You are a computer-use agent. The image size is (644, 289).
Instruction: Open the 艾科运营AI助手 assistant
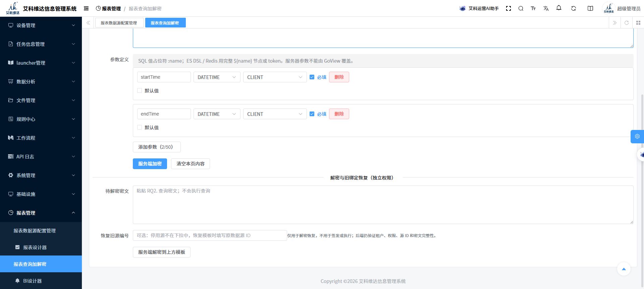(479, 8)
